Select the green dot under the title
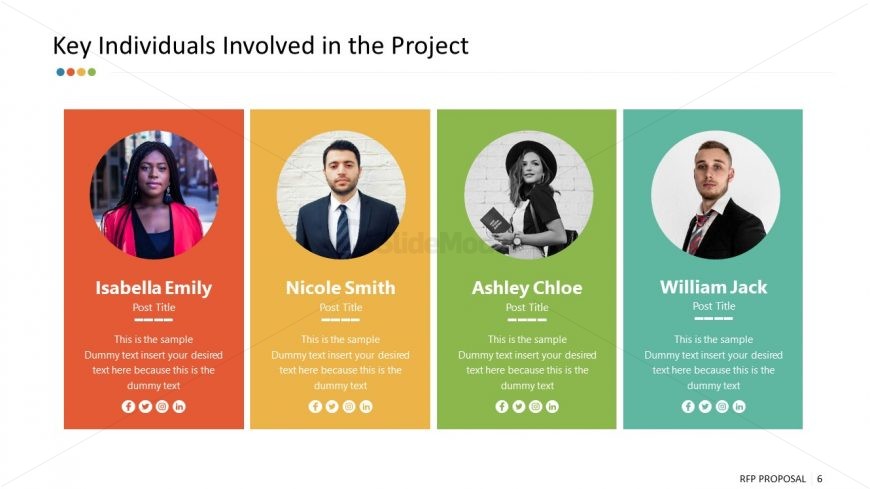This screenshot has width=870, height=489. (92, 72)
